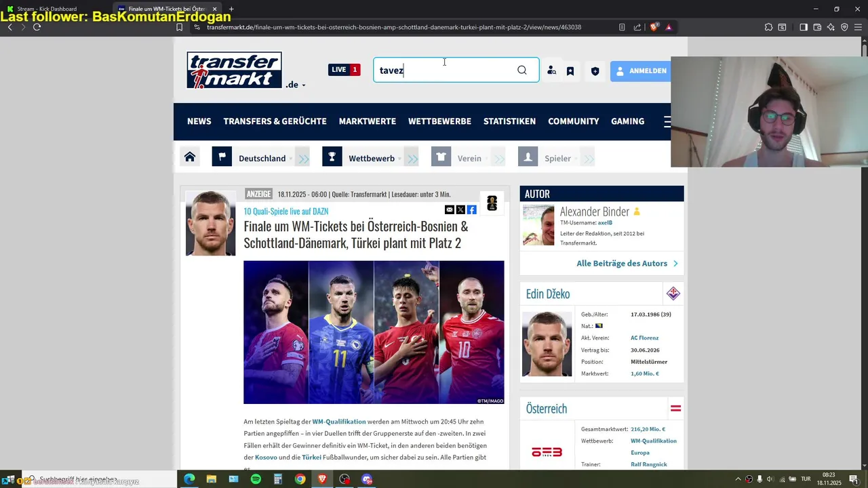Click the shield icon in header
The height and width of the screenshot is (488, 868).
595,70
